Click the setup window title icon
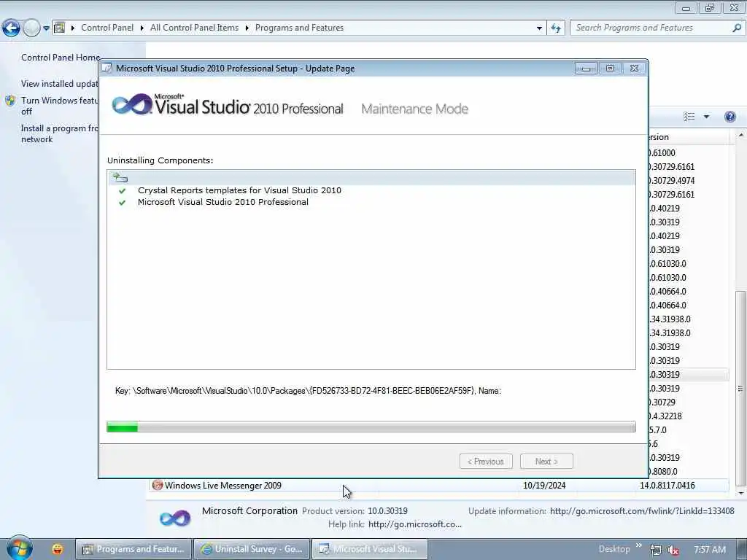The width and height of the screenshot is (747, 560). (x=107, y=68)
